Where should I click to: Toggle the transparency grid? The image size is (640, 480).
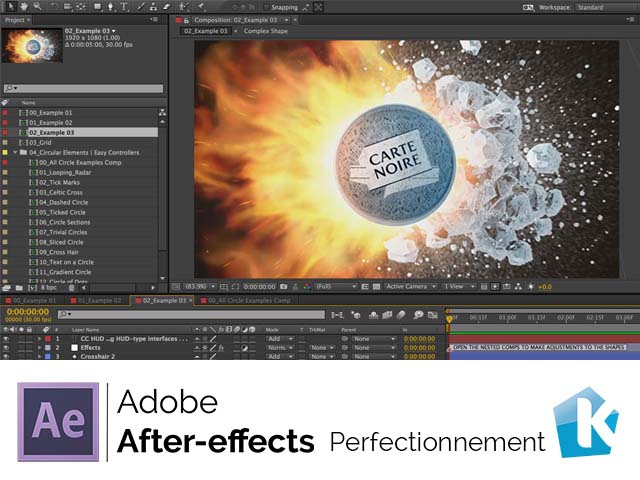pos(376,287)
